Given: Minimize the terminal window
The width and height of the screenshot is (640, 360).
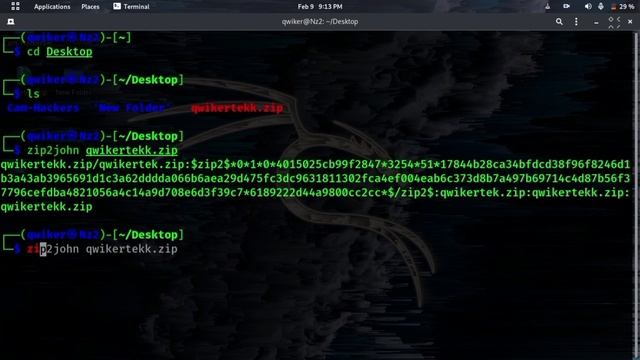Looking at the screenshot, I should click(x=596, y=22).
